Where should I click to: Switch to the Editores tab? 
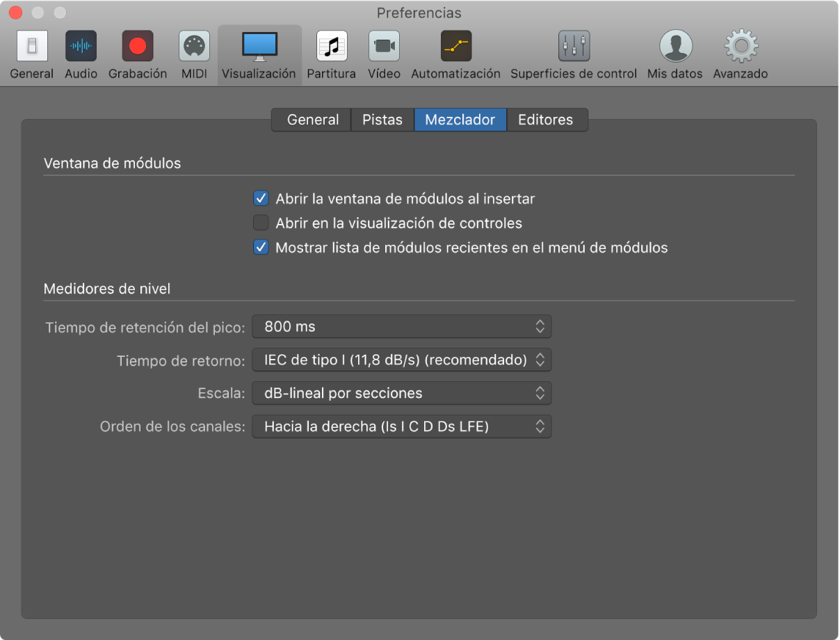pyautogui.click(x=546, y=120)
